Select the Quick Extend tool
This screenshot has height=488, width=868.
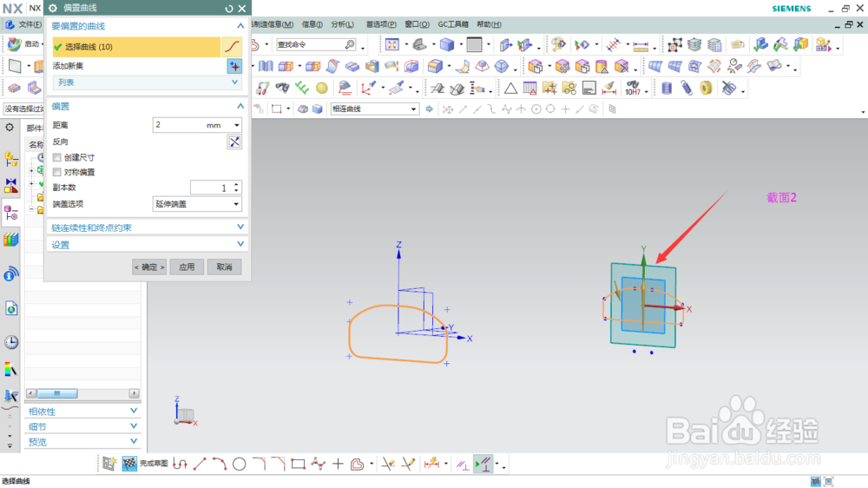408,464
